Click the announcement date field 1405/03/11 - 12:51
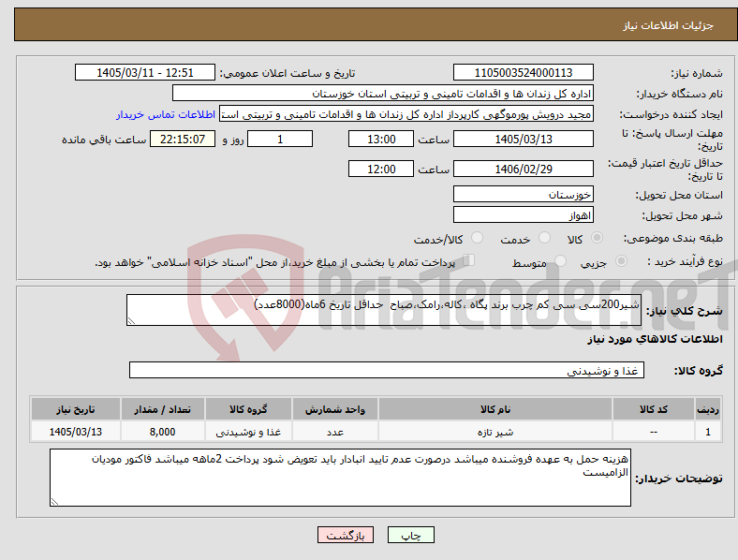Image resolution: width=738 pixels, height=560 pixels. pos(145,72)
